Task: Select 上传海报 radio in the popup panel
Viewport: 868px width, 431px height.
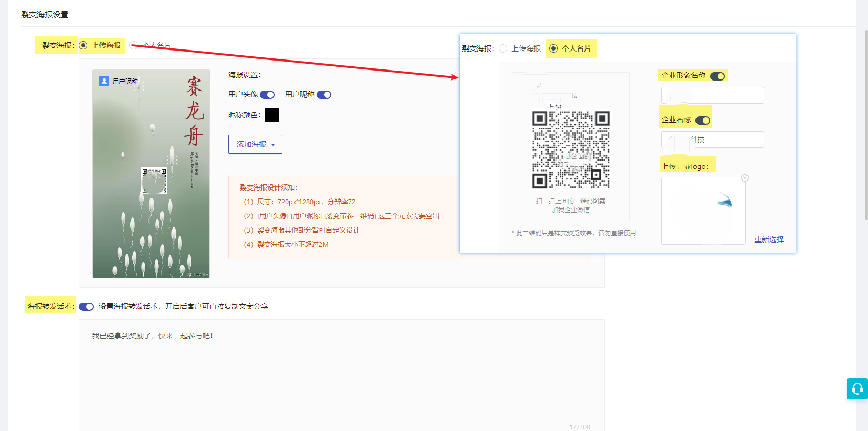Action: pos(503,48)
